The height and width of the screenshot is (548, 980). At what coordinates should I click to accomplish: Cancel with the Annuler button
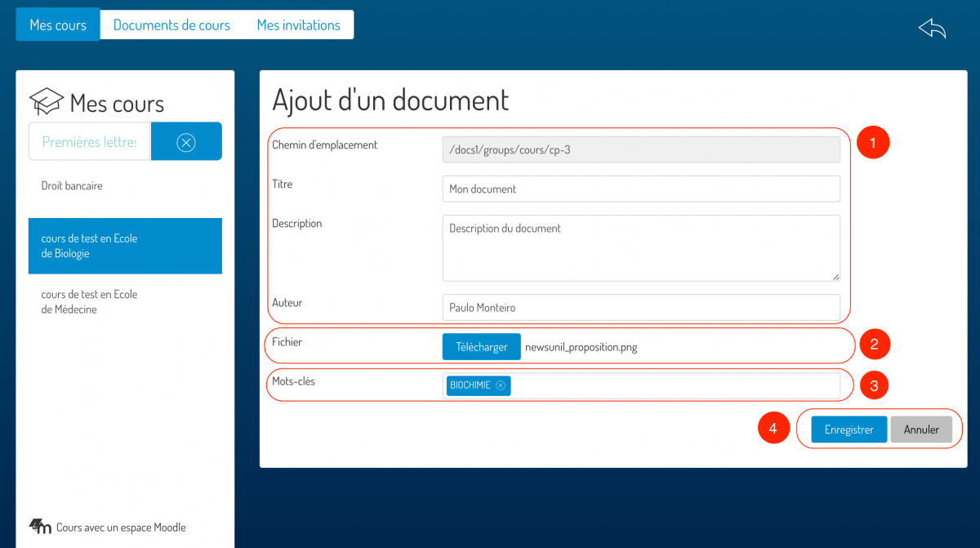click(x=921, y=430)
